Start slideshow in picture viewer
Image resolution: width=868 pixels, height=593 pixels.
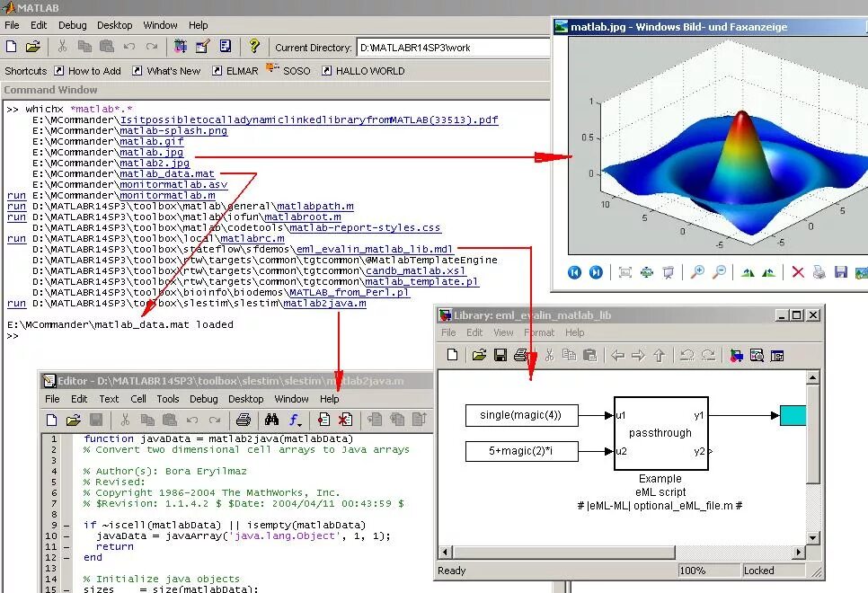pyautogui.click(x=669, y=272)
